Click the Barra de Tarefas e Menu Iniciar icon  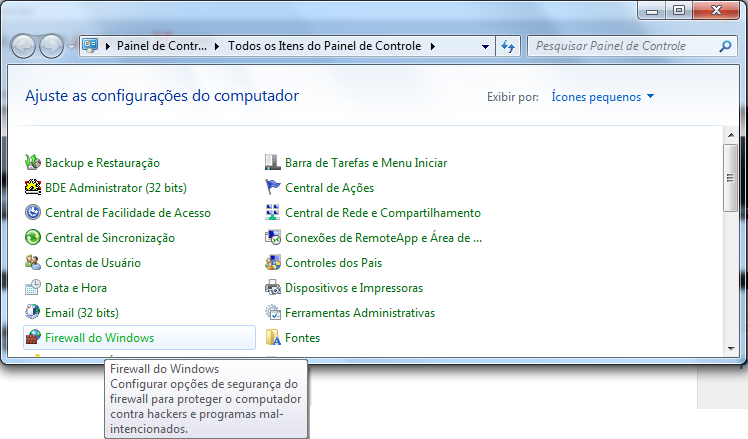pos(273,162)
